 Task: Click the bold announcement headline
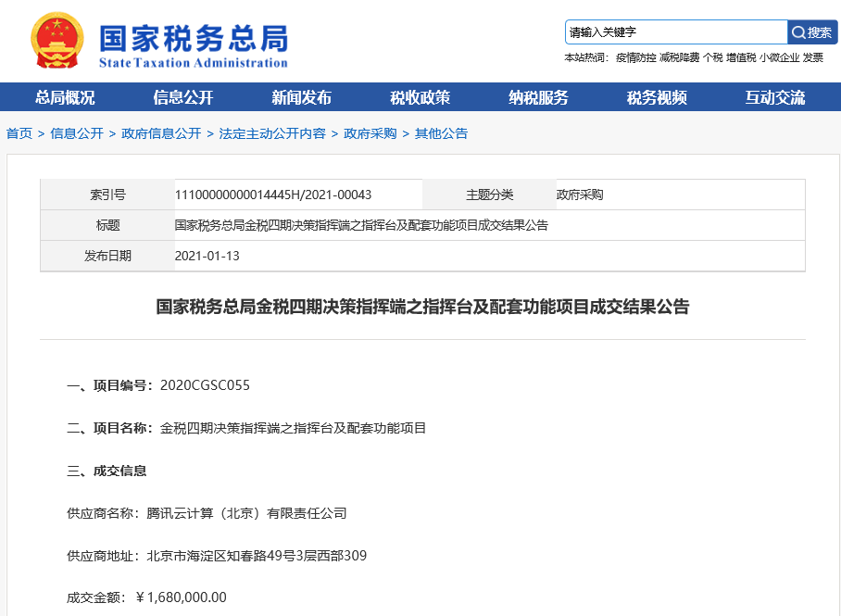pos(422,307)
